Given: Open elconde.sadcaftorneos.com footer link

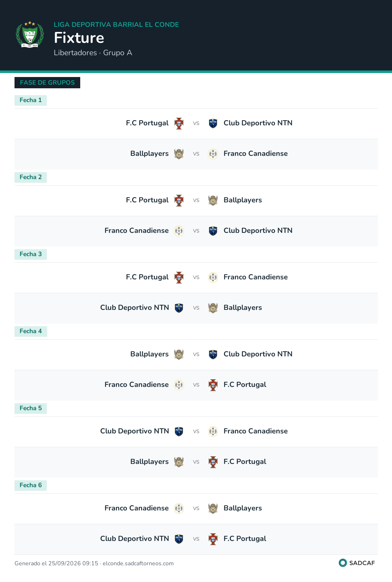Looking at the screenshot, I should [138, 563].
